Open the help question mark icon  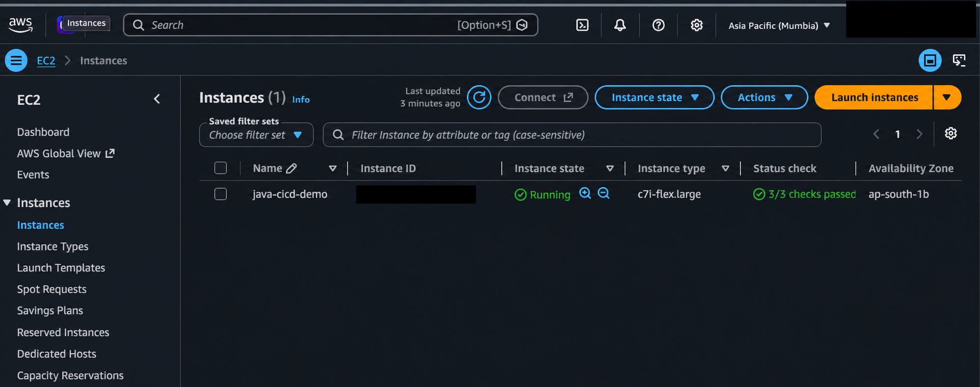pyautogui.click(x=658, y=25)
